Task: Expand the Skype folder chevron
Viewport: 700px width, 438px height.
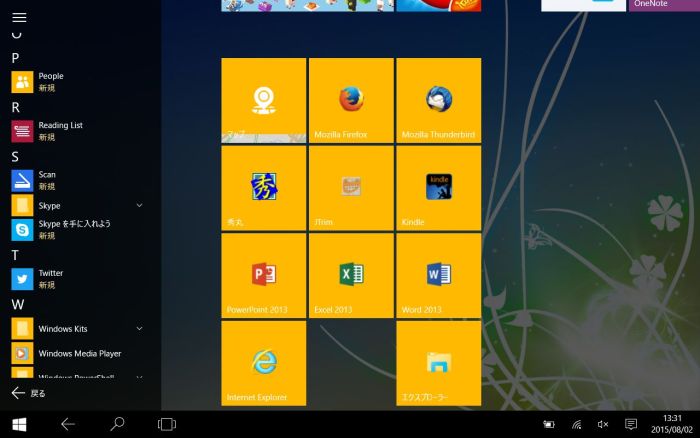Action: [139, 205]
